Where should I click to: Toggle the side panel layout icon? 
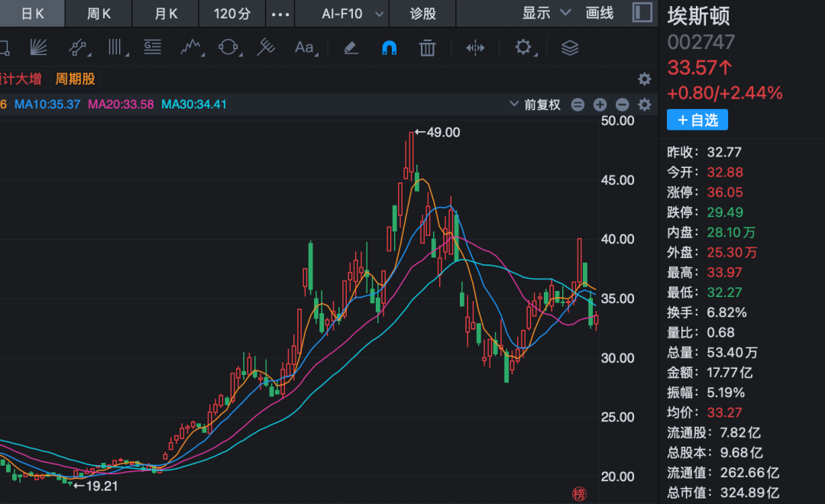coord(642,13)
